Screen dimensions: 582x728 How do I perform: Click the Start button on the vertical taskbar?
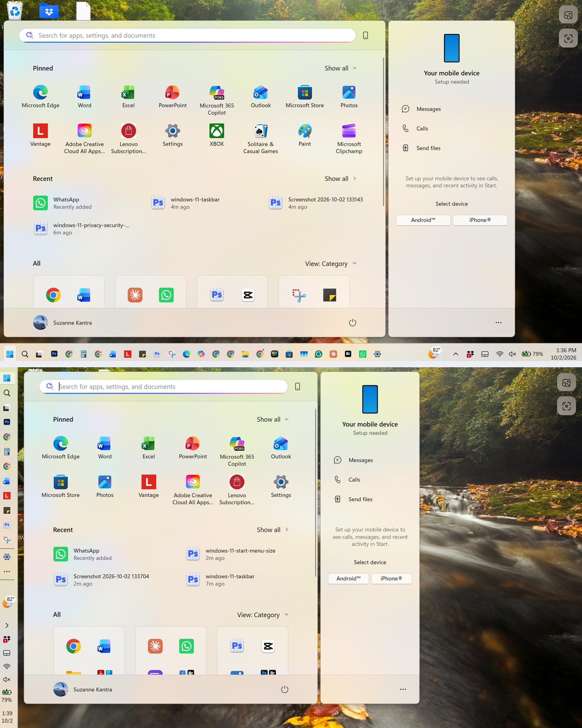tap(7, 378)
